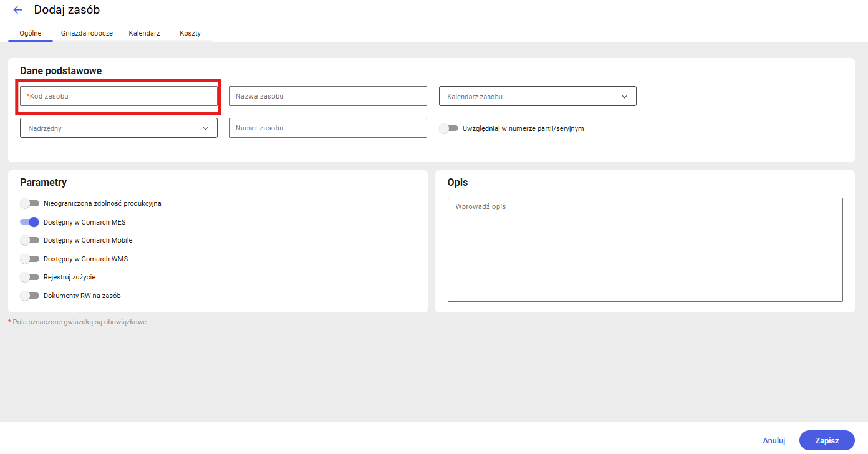Image resolution: width=868 pixels, height=454 pixels.
Task: Click the Parametry heading
Action: (x=44, y=183)
